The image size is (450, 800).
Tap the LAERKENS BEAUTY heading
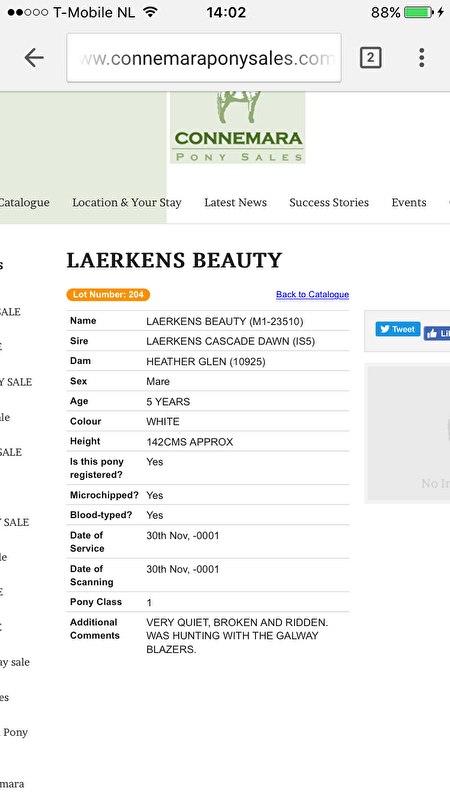(174, 260)
